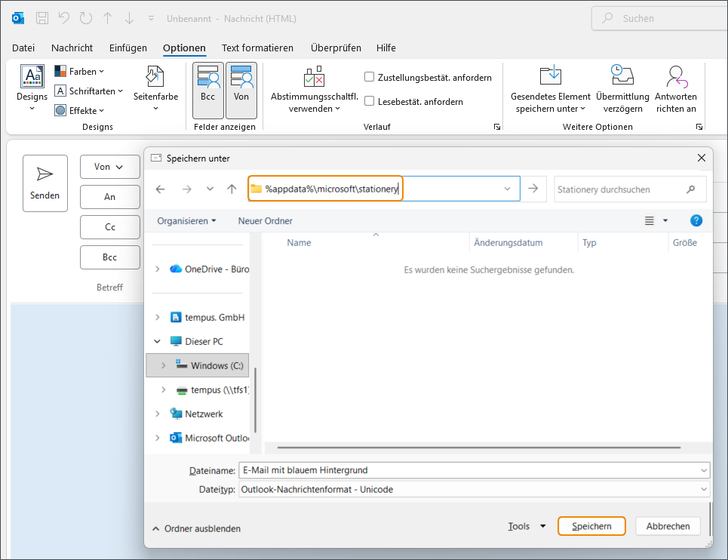Click Gesendetes Element speichern unter icon
The height and width of the screenshot is (560, 728).
551,77
